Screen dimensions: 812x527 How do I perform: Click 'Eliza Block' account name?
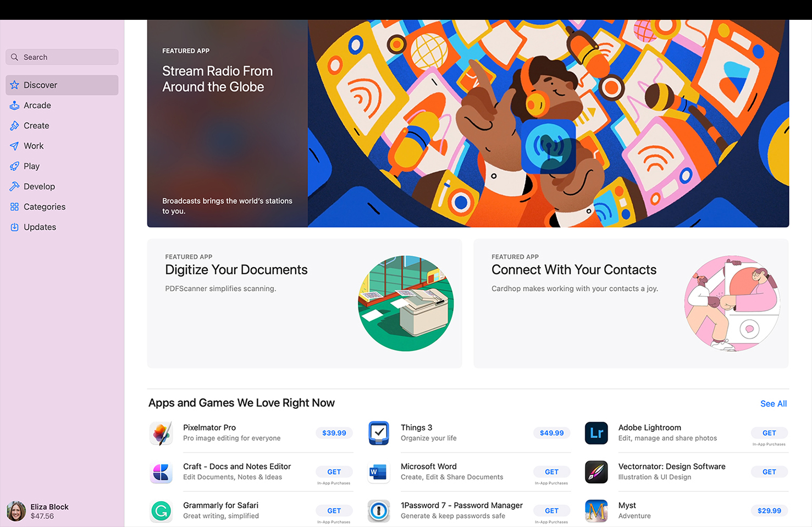tap(49, 507)
